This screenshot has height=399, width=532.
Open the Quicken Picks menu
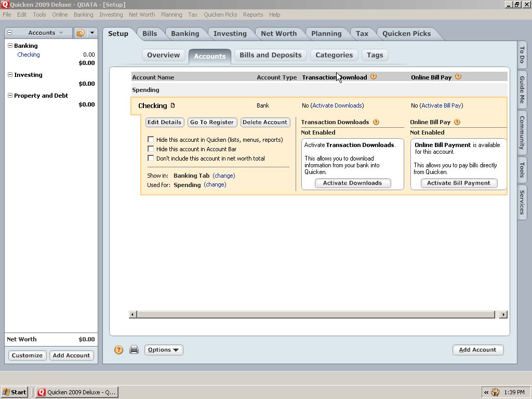220,15
